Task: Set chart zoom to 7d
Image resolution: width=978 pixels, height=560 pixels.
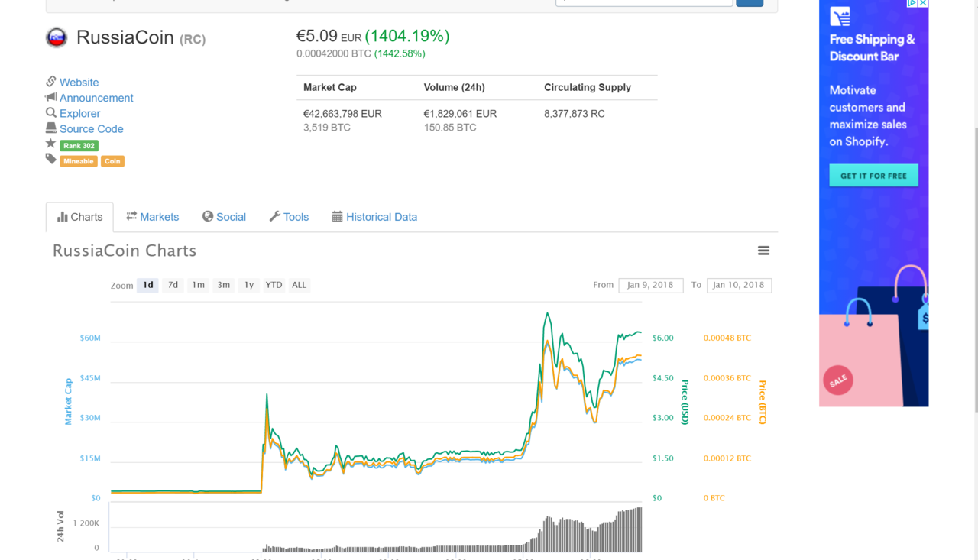Action: point(173,285)
